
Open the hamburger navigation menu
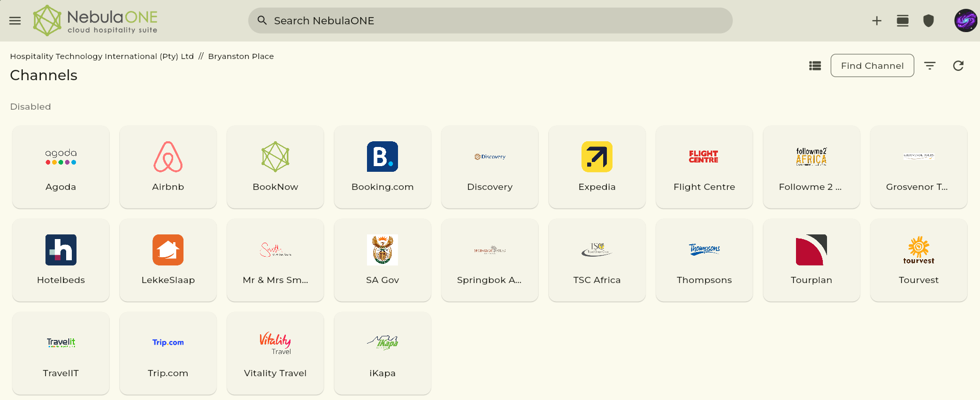click(15, 21)
